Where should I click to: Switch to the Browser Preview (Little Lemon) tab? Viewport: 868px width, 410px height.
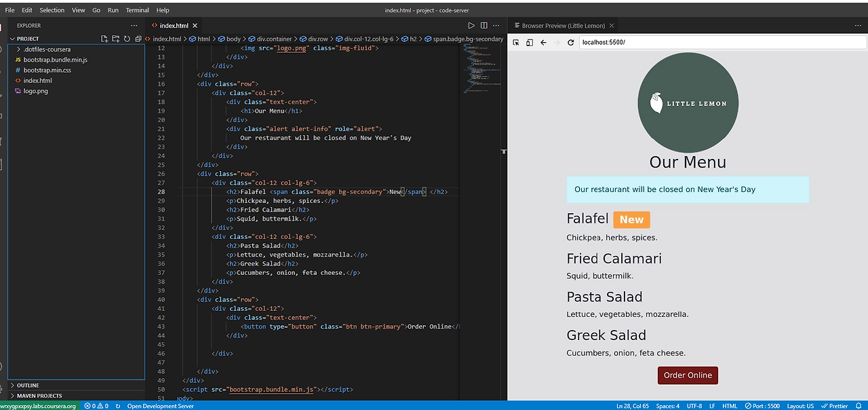pos(562,26)
